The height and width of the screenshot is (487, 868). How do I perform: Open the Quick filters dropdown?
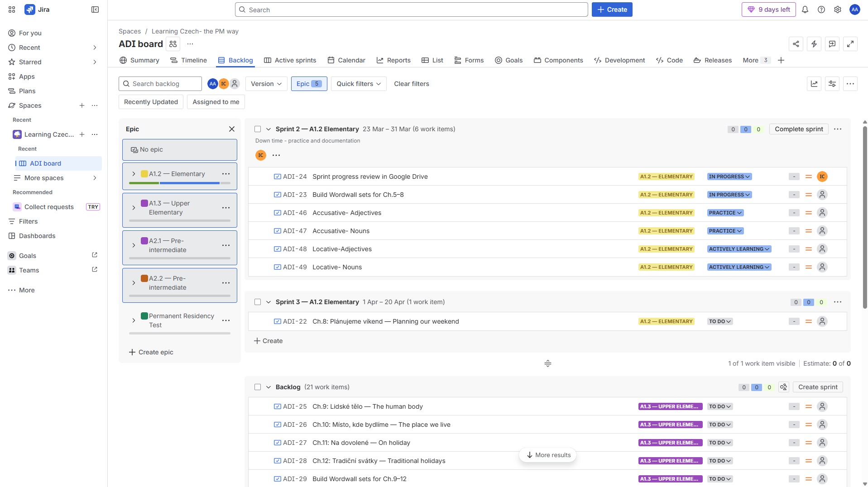click(359, 84)
